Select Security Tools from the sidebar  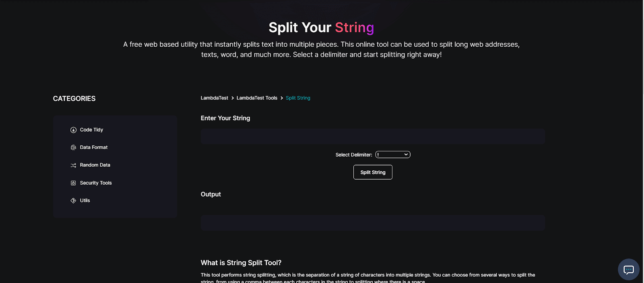pos(95,183)
